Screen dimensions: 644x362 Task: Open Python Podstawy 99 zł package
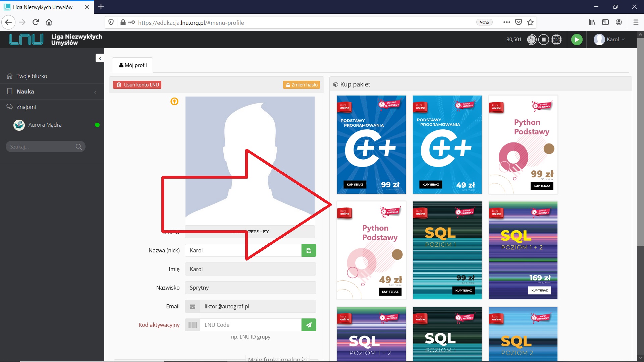(x=523, y=144)
